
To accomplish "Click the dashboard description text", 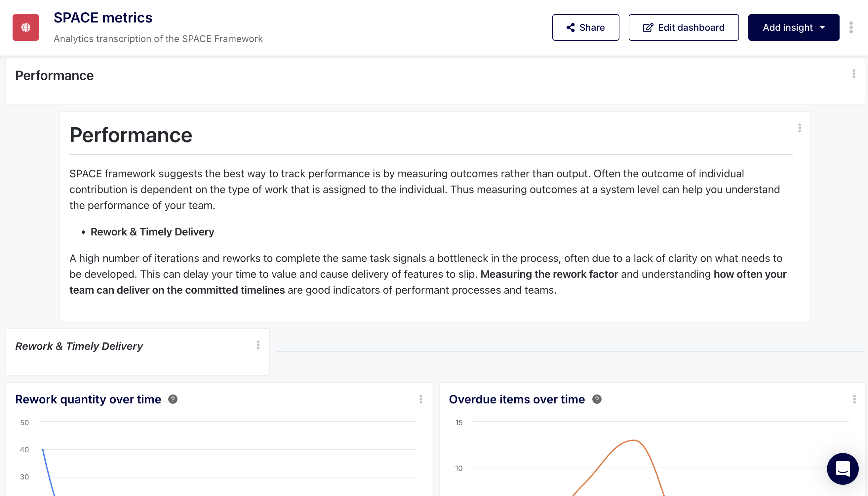I will (158, 38).
